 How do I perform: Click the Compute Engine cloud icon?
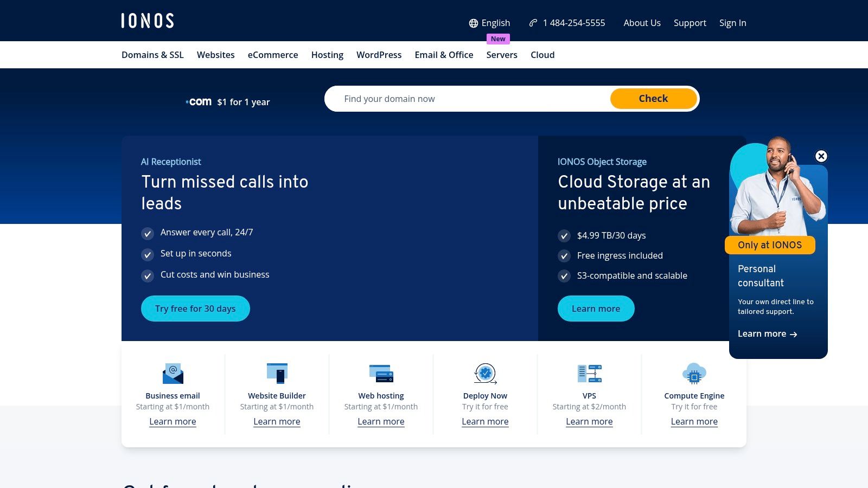pyautogui.click(x=694, y=374)
